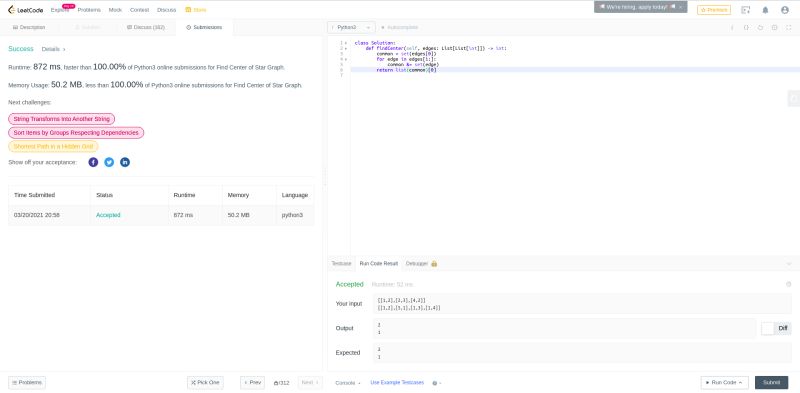
Task: Open the user profile avatar menu
Action: 785,10
